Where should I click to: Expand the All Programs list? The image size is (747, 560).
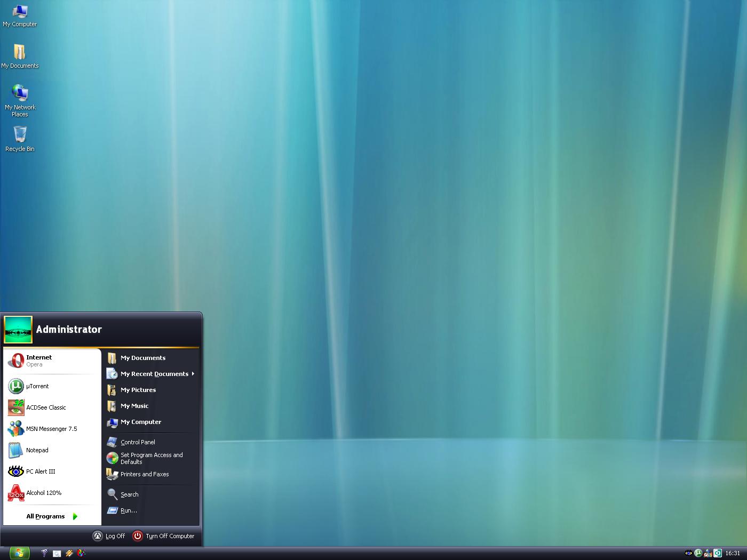[x=52, y=516]
